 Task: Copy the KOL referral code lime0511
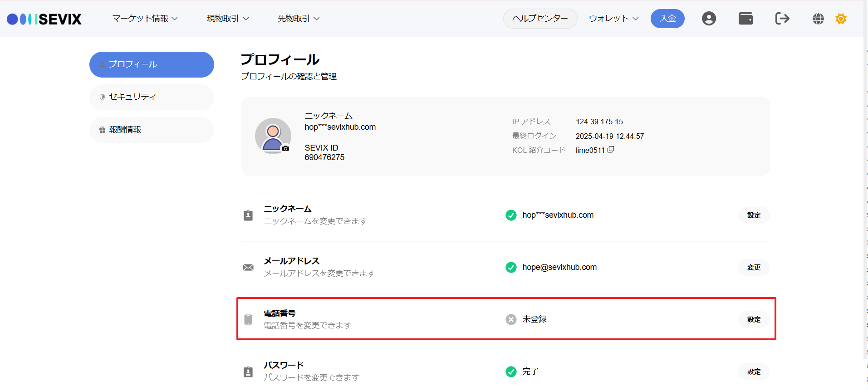[611, 150]
